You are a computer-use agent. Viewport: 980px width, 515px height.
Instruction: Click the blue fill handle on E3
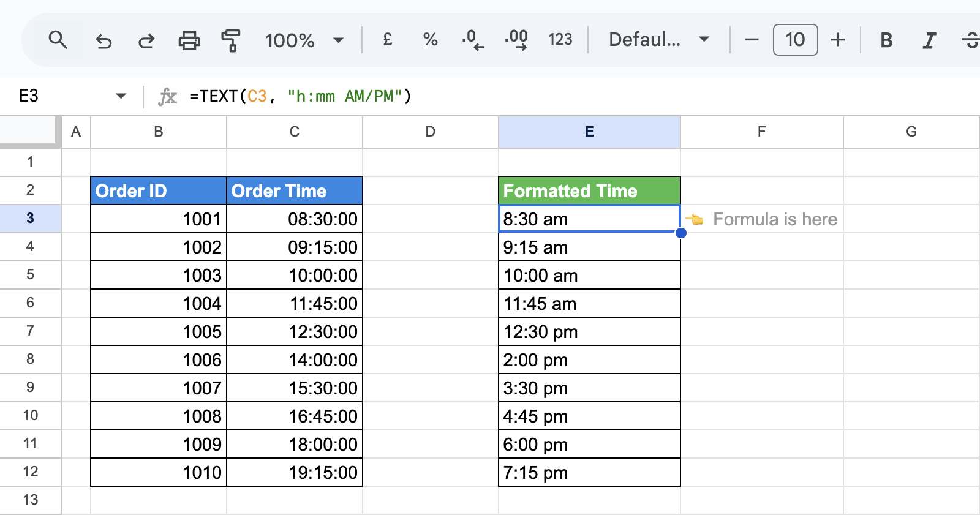pos(680,233)
